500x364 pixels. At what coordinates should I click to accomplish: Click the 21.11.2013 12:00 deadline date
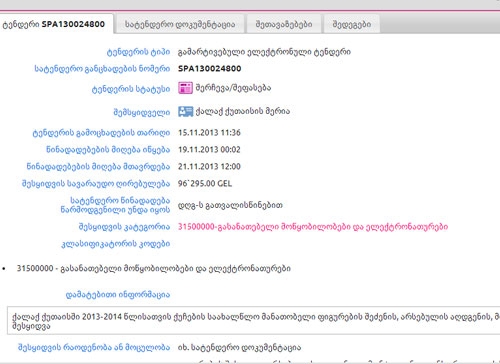209,166
